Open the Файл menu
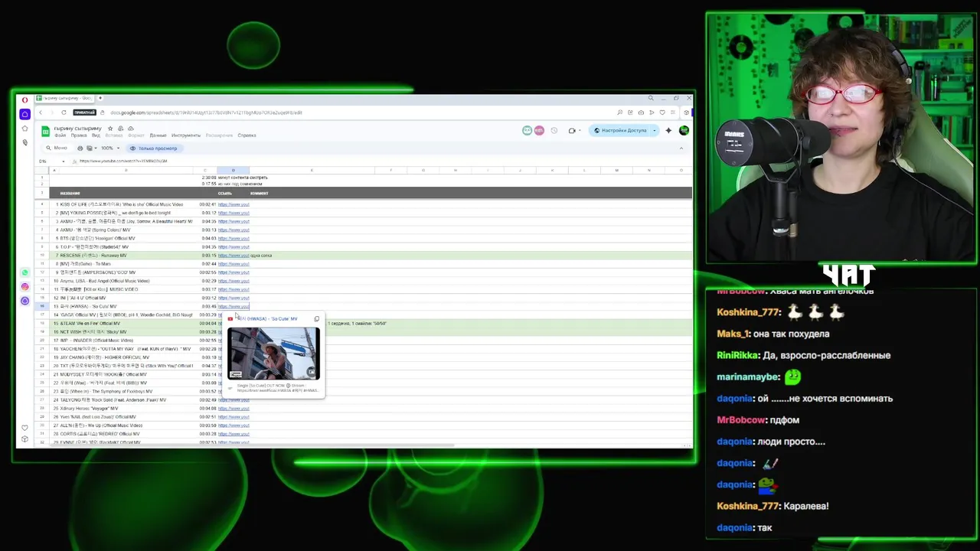This screenshot has height=551, width=980. [x=60, y=135]
